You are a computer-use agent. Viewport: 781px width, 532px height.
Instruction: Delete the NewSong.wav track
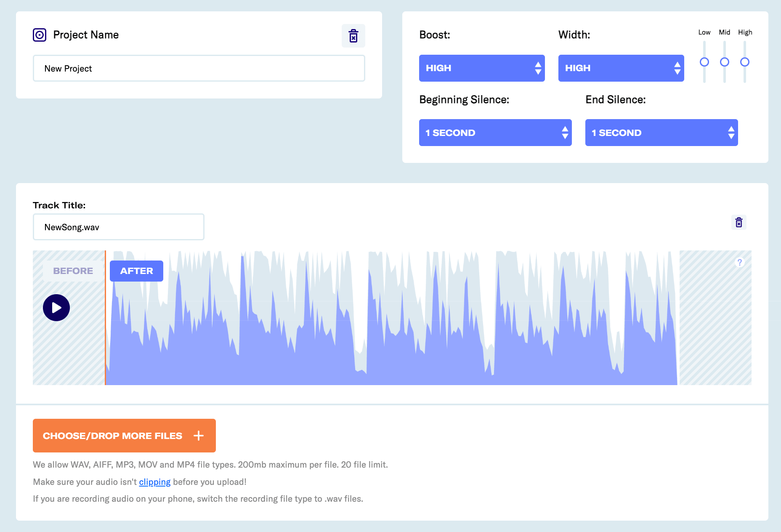(739, 222)
